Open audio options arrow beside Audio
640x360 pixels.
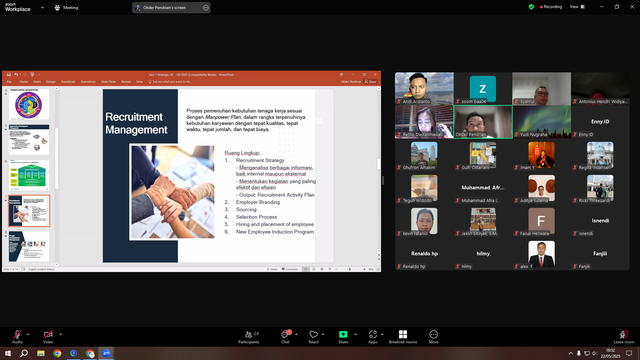[28, 334]
